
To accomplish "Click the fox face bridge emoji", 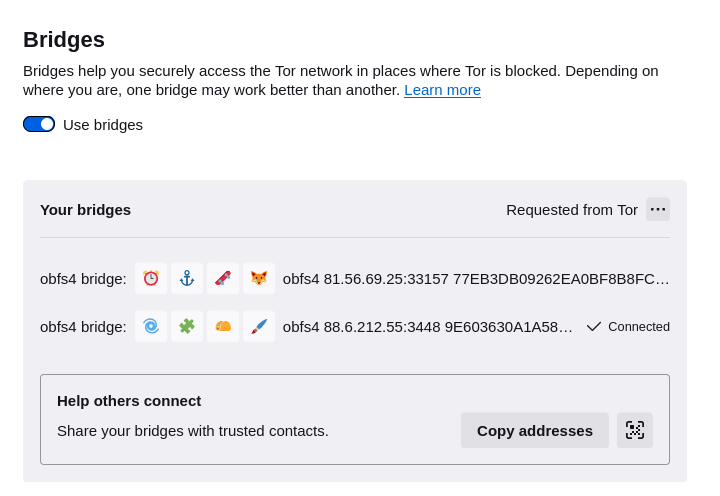I will (259, 278).
